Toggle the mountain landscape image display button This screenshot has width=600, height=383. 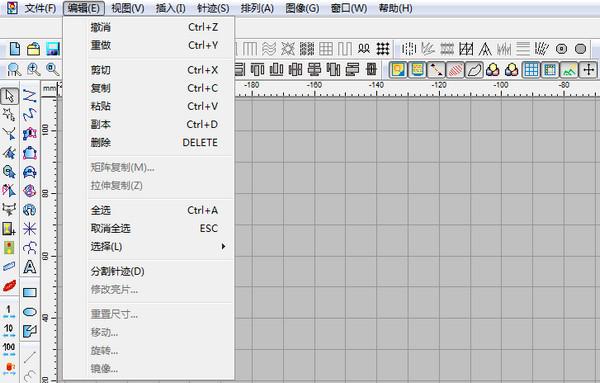[x=569, y=70]
